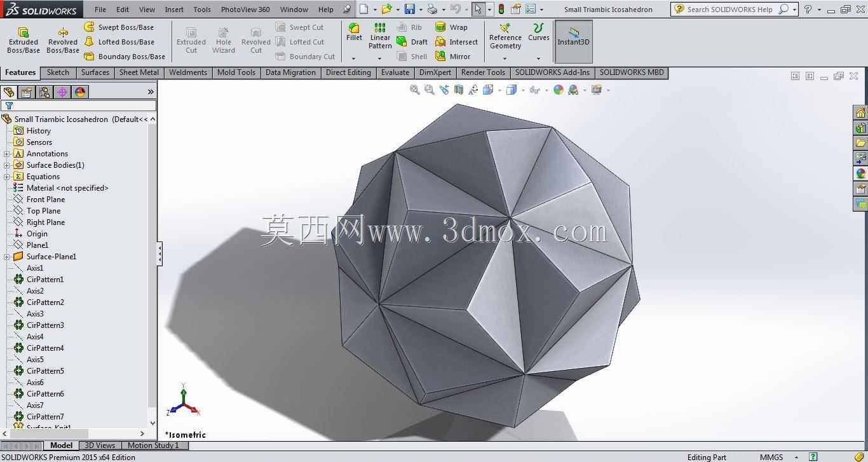This screenshot has width=868, height=462.
Task: Select Axis3 in the feature tree
Action: click(35, 314)
